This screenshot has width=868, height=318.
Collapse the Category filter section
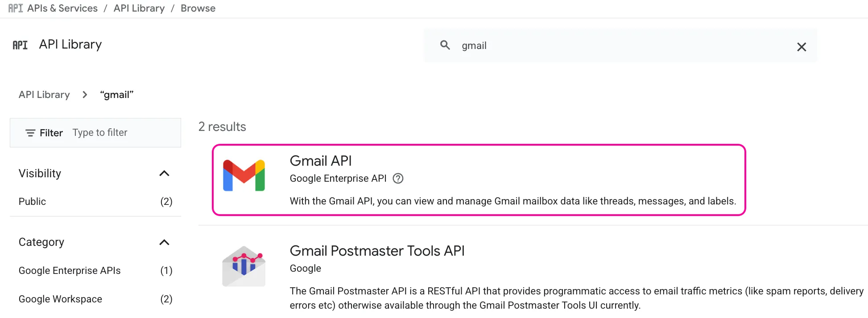[x=164, y=242]
